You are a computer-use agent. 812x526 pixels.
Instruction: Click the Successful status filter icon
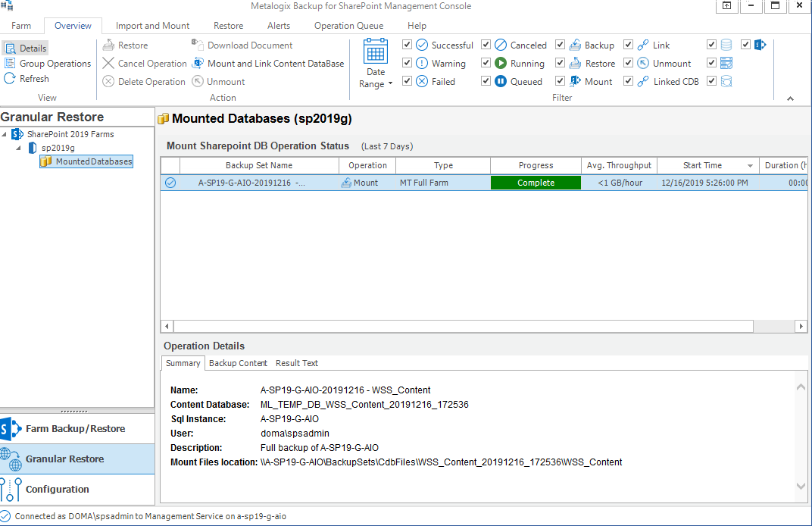pos(422,45)
